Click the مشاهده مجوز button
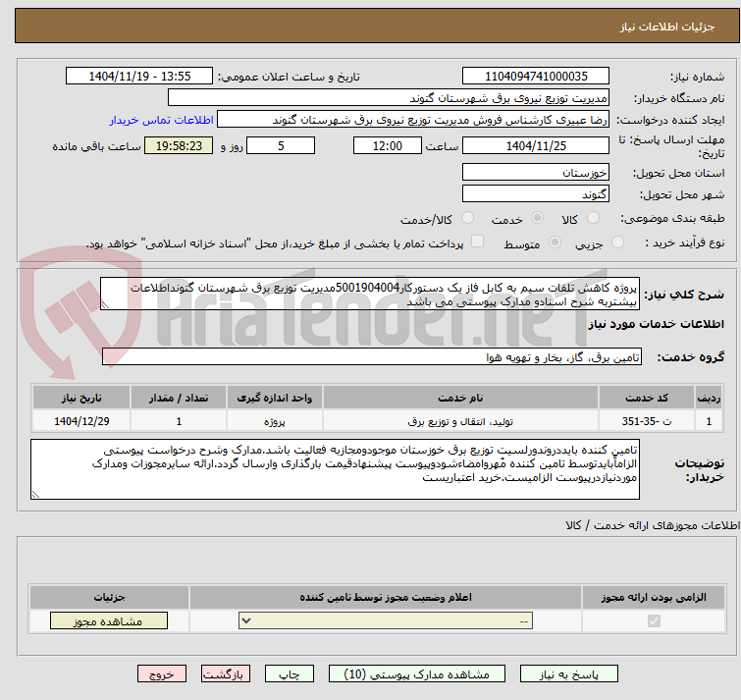 [x=109, y=621]
